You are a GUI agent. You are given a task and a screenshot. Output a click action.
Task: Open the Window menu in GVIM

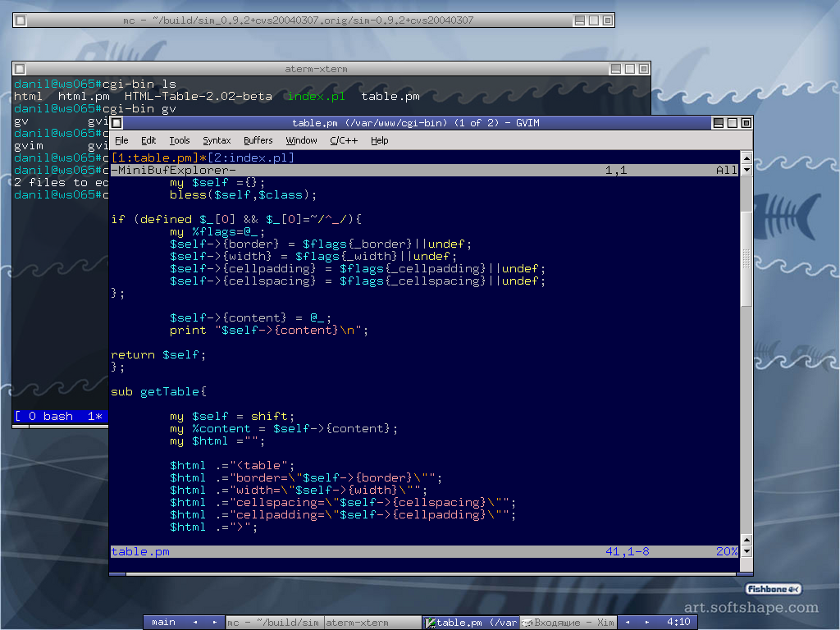301,140
